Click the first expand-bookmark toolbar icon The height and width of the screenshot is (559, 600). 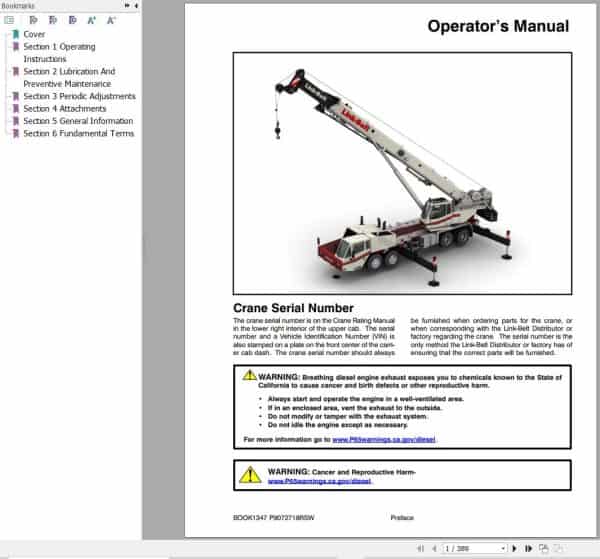[34, 20]
